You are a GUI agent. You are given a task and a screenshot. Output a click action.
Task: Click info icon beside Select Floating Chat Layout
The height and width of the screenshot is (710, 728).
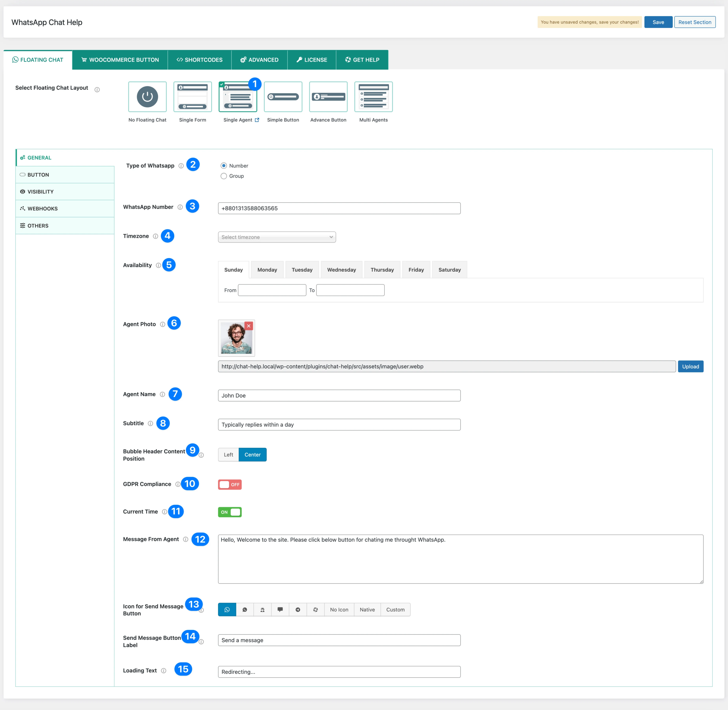pyautogui.click(x=97, y=90)
